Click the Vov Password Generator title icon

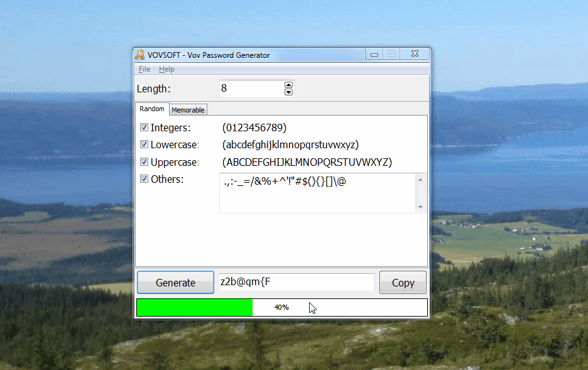click(x=140, y=55)
